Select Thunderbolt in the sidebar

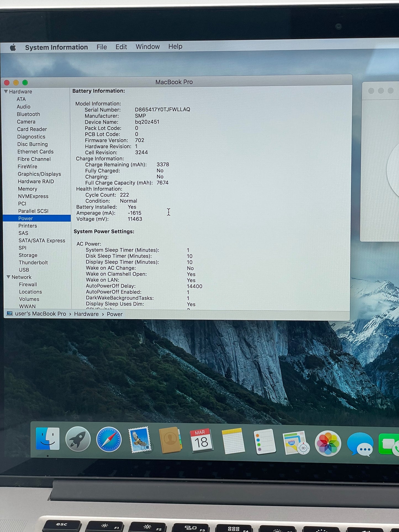(33, 262)
